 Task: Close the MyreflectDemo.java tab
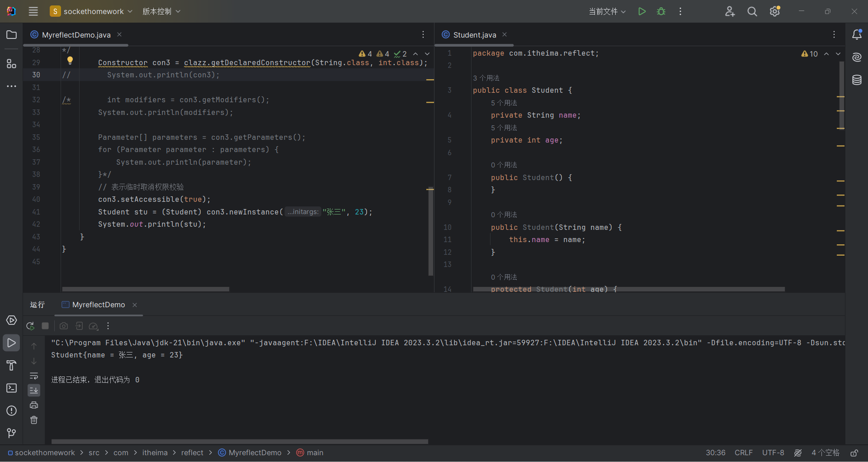pos(119,34)
